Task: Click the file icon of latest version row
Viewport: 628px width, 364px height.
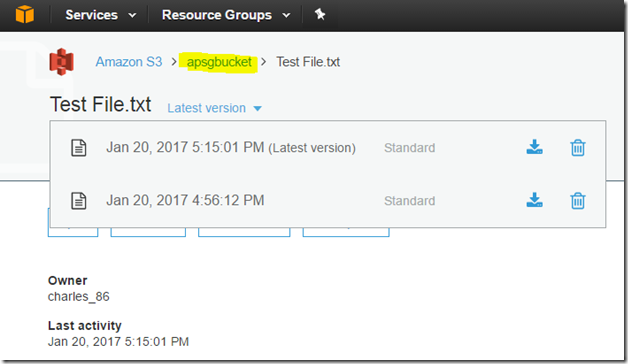Action: point(78,148)
